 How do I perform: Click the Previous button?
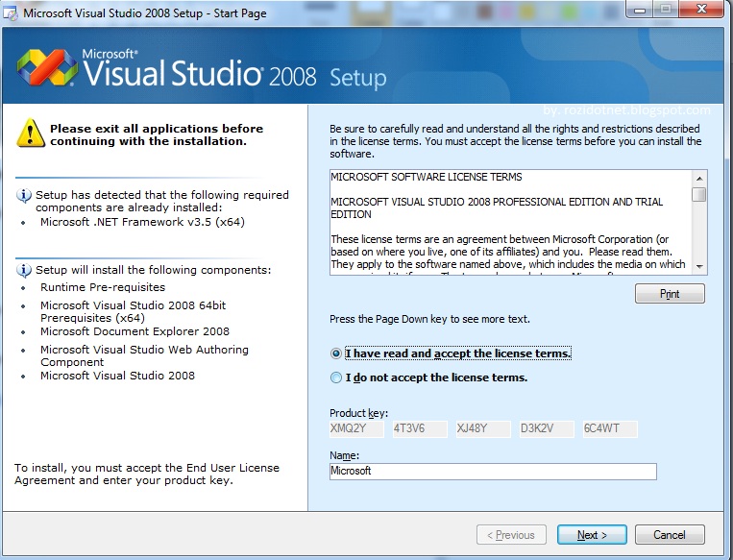point(511,535)
